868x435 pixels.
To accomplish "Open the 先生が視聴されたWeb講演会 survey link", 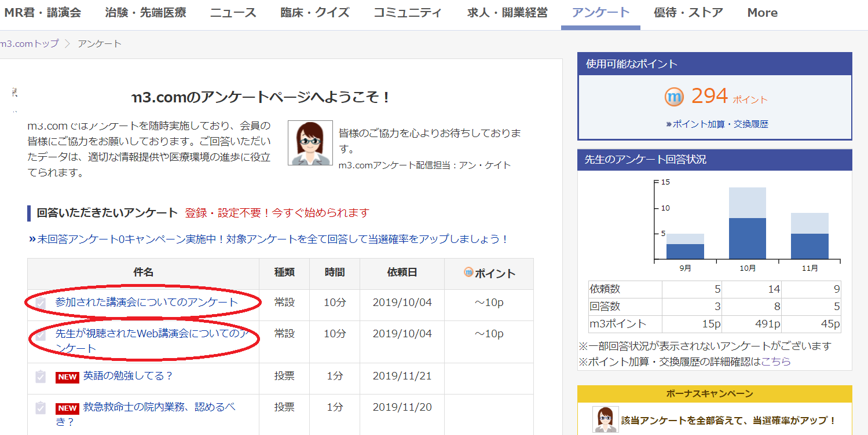I will pyautogui.click(x=151, y=341).
